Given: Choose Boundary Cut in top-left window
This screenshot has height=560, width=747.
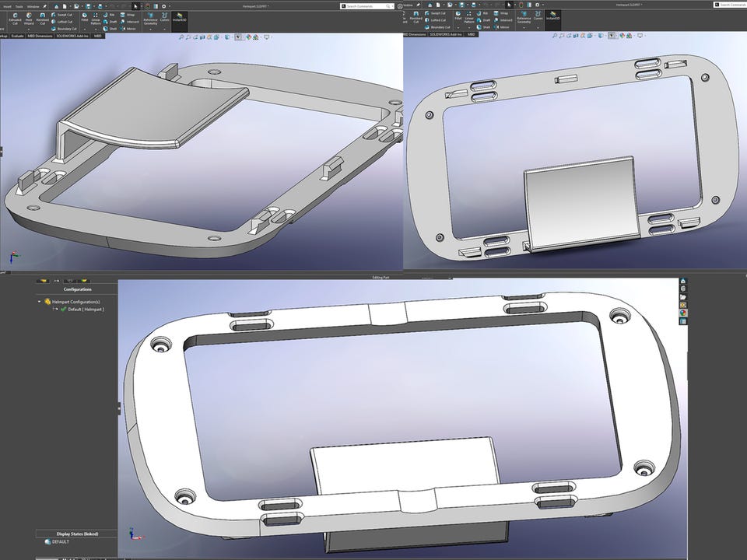Looking at the screenshot, I should [63, 29].
